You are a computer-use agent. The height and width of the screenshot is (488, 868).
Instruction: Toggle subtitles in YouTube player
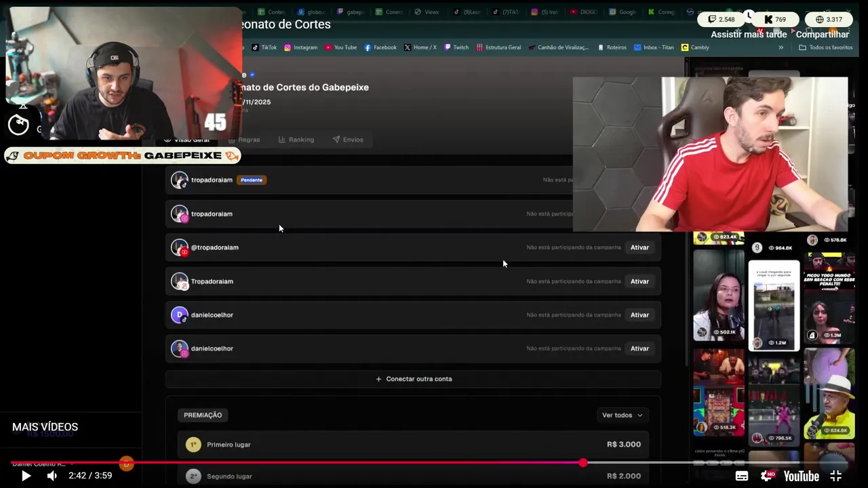742,476
